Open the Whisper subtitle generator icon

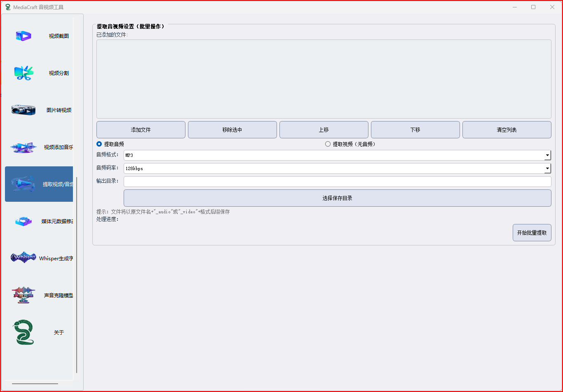point(23,258)
